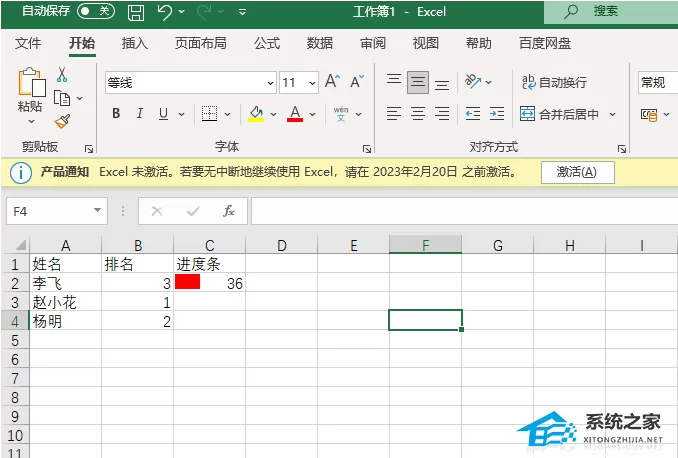Viewport: 678px width, 458px height.
Task: Click the Borders icon
Action: [210, 114]
